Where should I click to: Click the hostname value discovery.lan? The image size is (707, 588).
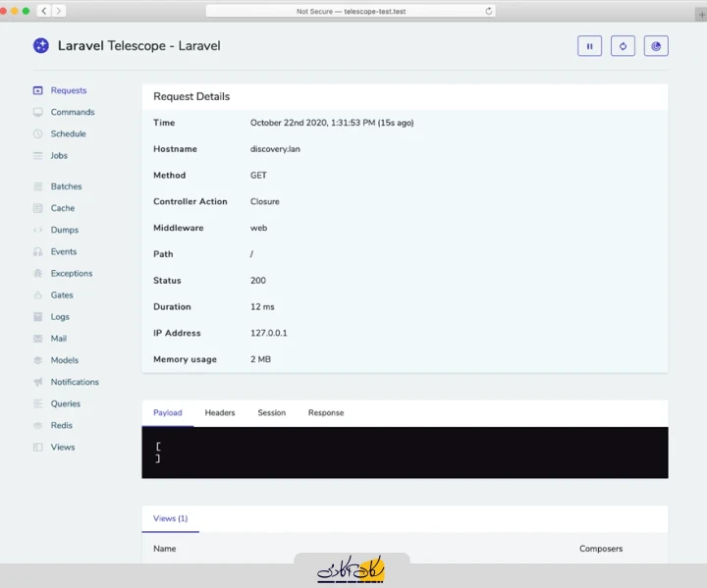tap(275, 149)
